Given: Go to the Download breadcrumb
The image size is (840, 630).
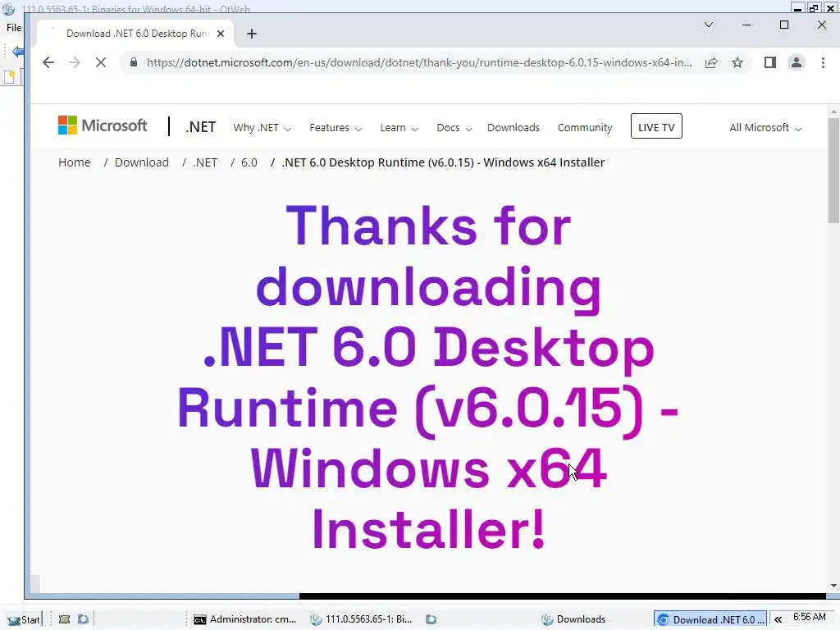Looking at the screenshot, I should click(x=141, y=162).
